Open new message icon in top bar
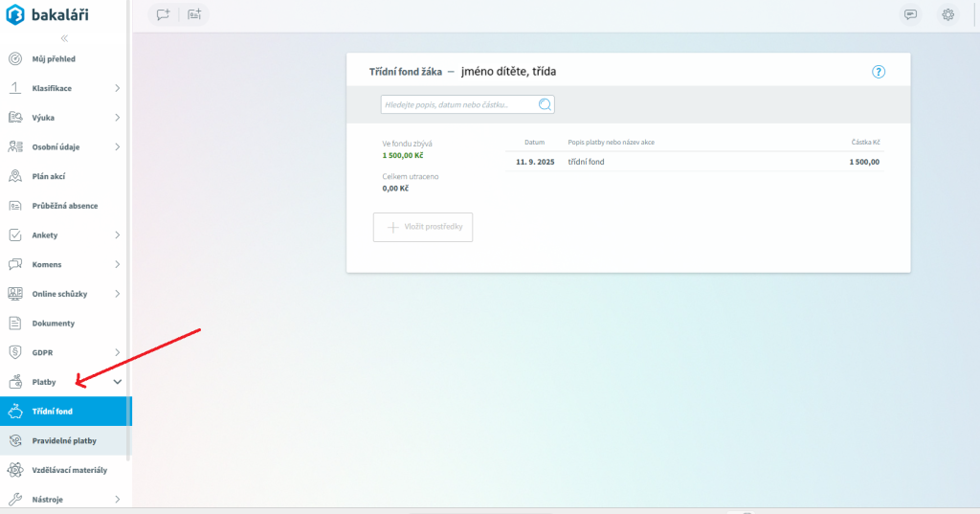This screenshot has height=514, width=980. (164, 14)
